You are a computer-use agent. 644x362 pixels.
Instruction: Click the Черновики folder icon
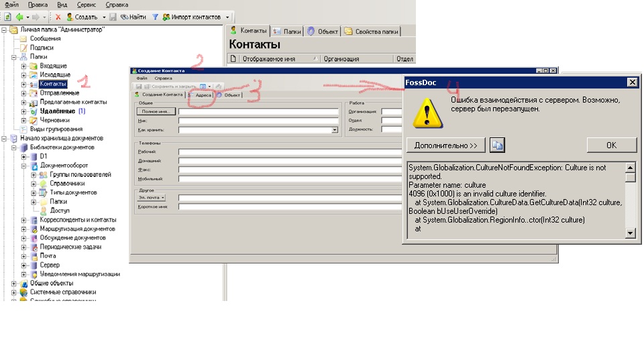click(34, 120)
